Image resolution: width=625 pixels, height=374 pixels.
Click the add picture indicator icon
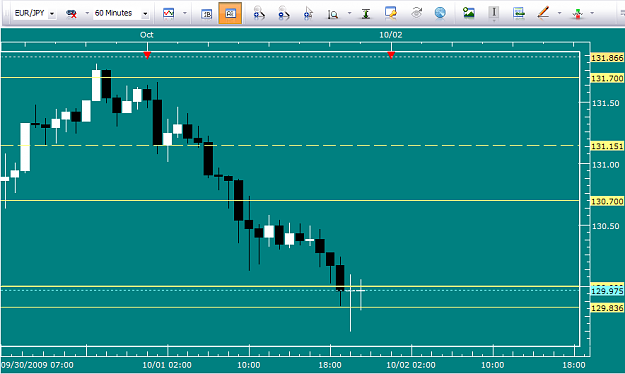468,13
